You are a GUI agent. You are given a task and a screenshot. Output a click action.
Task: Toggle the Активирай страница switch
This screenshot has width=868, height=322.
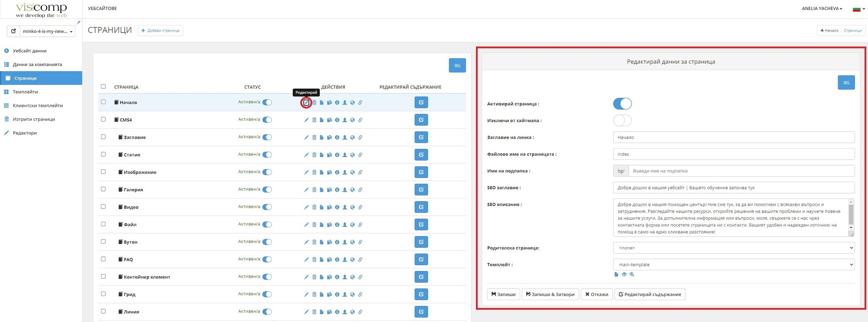[622, 104]
